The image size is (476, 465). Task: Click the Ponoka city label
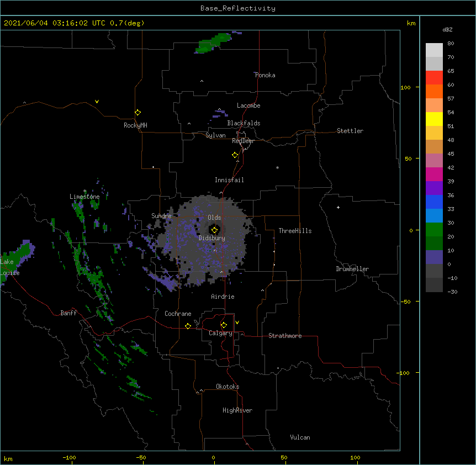click(x=265, y=75)
